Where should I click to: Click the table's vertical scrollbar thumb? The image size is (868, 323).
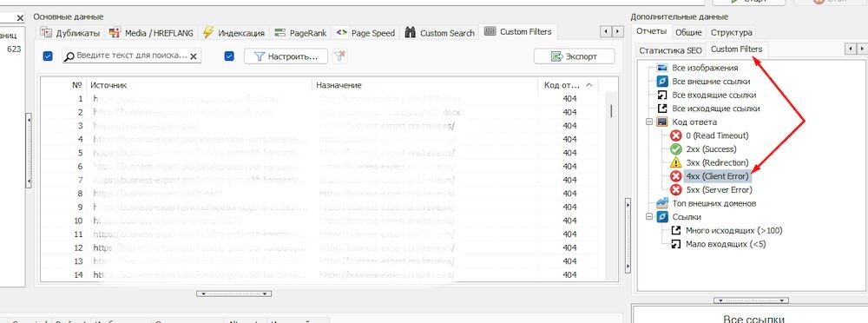point(610,111)
